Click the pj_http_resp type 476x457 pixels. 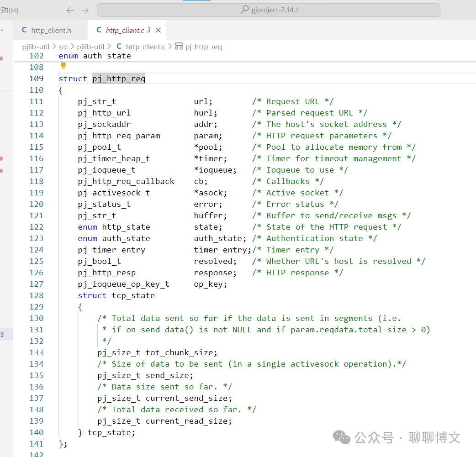pyautogui.click(x=106, y=273)
